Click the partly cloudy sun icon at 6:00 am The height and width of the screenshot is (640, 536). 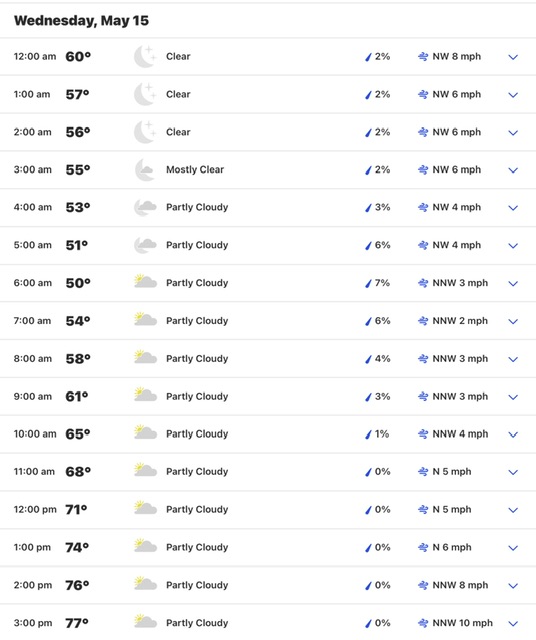(145, 282)
